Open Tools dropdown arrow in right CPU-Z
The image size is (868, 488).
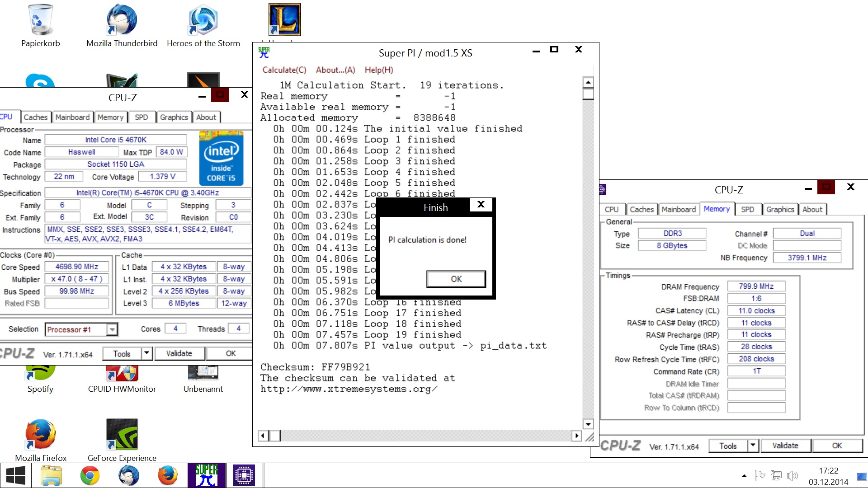753,446
